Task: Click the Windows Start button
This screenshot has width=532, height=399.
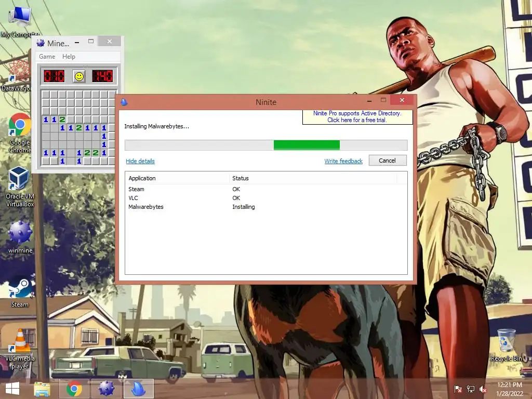Action: tap(12, 389)
